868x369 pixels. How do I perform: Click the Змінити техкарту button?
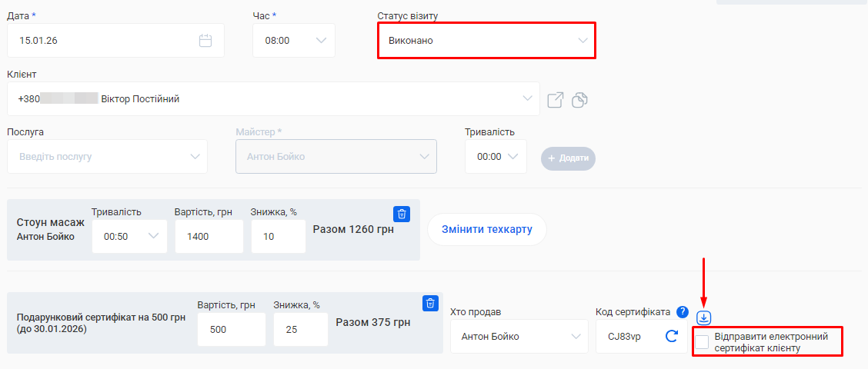click(486, 230)
